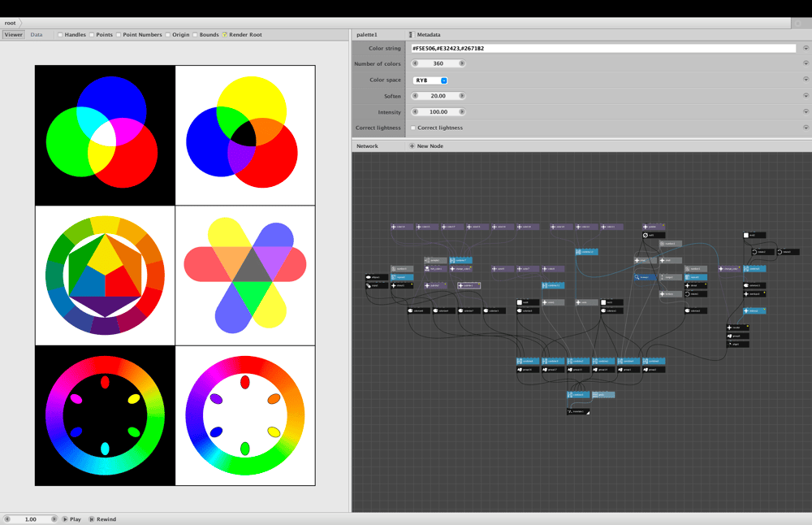Select the hsb_color1 node

click(x=435, y=269)
